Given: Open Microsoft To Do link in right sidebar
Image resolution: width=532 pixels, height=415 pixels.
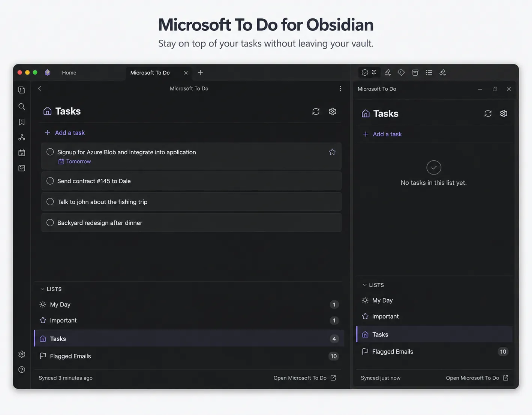Looking at the screenshot, I should (x=477, y=378).
